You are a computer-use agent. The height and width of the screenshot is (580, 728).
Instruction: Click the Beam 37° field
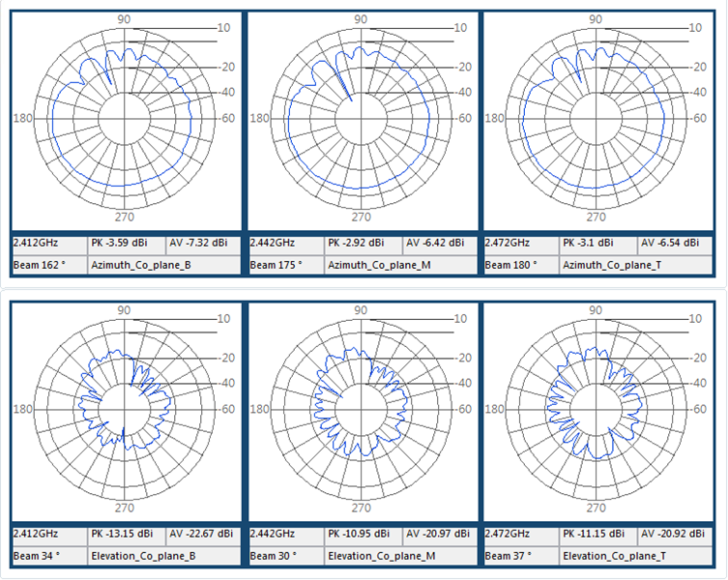click(x=519, y=555)
